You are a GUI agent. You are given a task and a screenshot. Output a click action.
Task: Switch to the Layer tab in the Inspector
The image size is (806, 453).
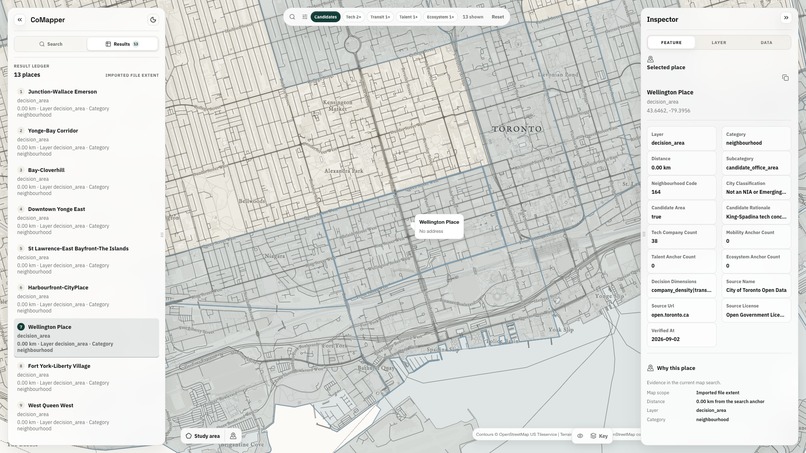click(x=719, y=43)
